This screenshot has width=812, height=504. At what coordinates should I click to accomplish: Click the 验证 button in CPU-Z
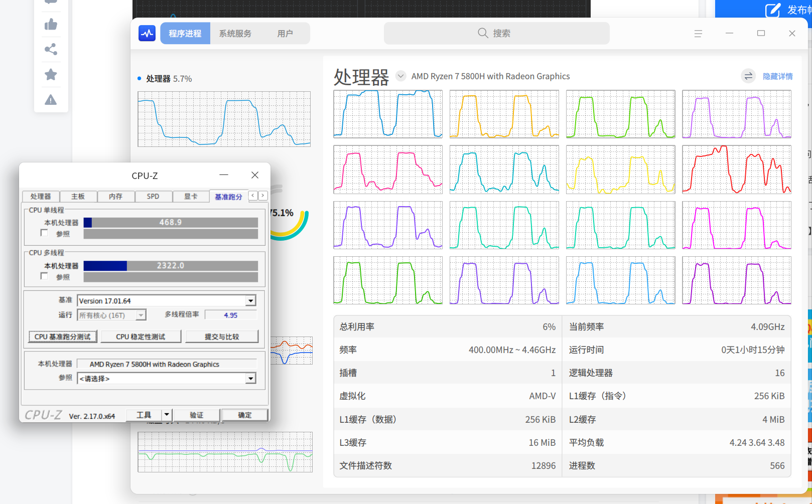pyautogui.click(x=197, y=415)
